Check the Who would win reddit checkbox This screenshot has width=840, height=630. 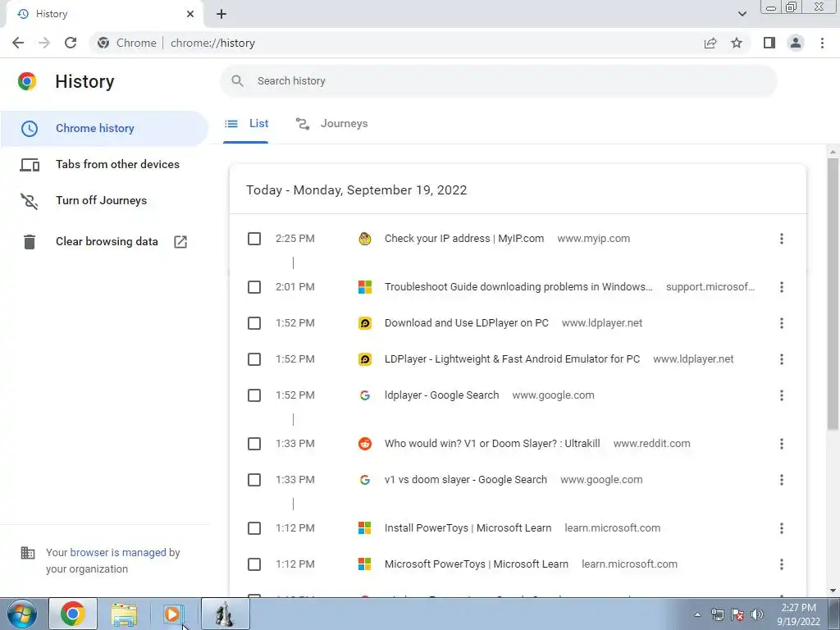(x=254, y=444)
